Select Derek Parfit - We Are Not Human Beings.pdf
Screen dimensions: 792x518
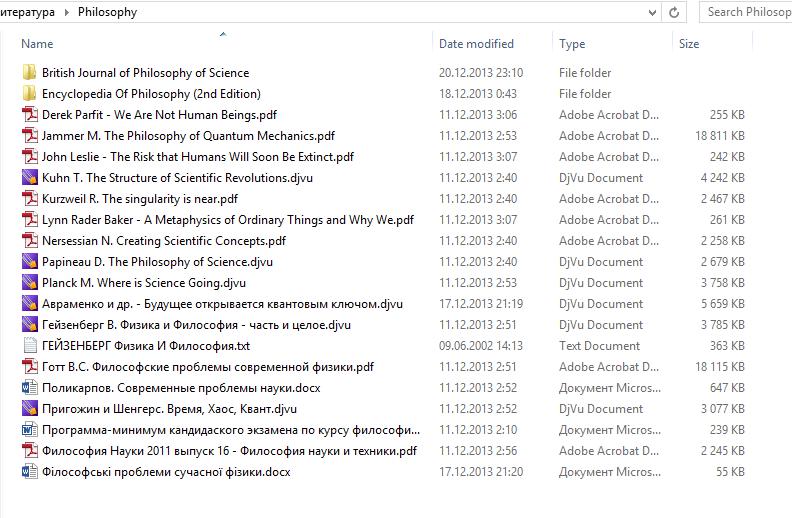click(x=159, y=115)
